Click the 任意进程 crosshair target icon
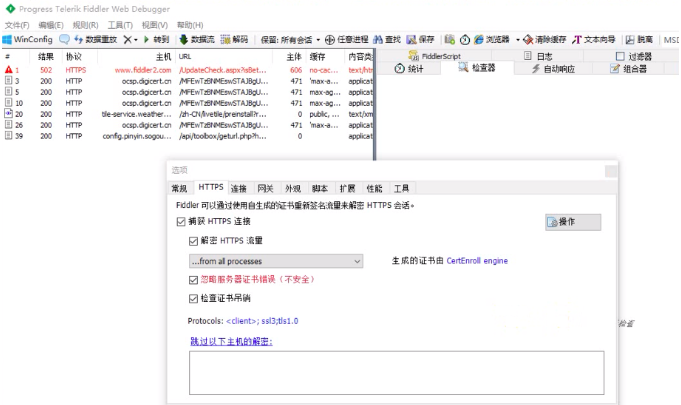The height and width of the screenshot is (405, 681). point(330,40)
